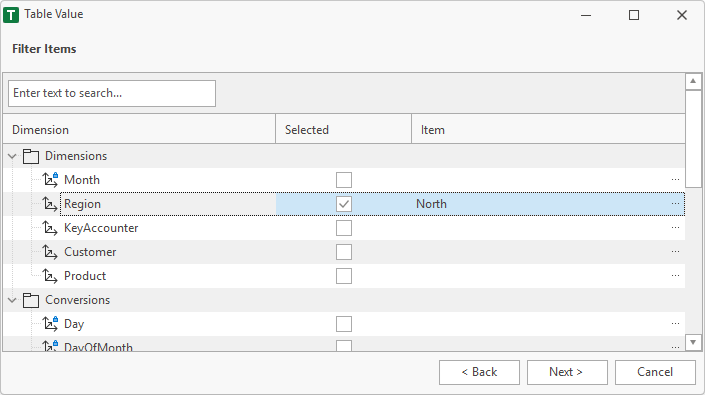Click the Region dimension axis icon
This screenshot has height=395, width=705.
tap(50, 204)
